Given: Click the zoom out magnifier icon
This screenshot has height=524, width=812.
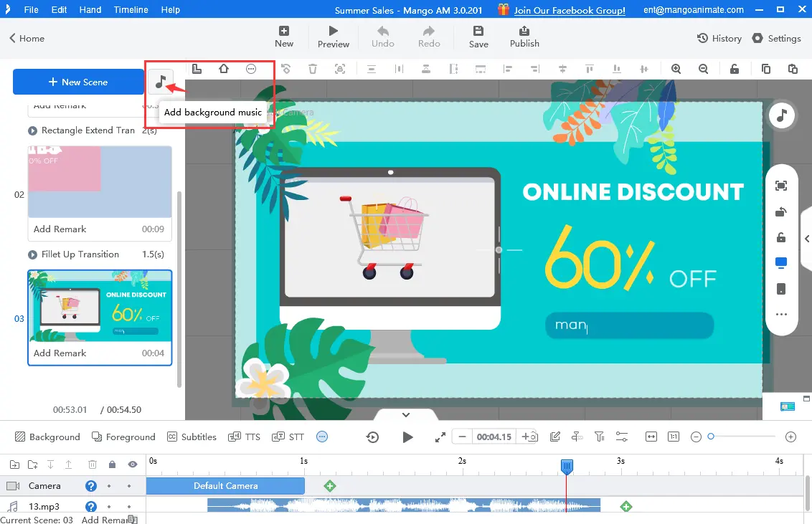Looking at the screenshot, I should (x=703, y=69).
